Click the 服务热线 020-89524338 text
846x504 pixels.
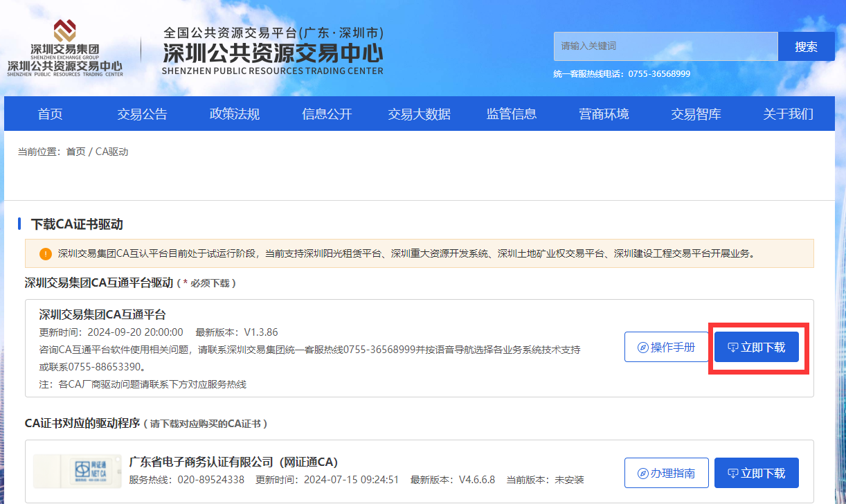(187, 479)
